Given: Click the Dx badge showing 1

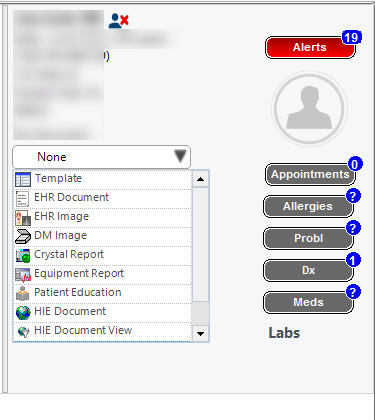Looking at the screenshot, I should click(x=353, y=260).
